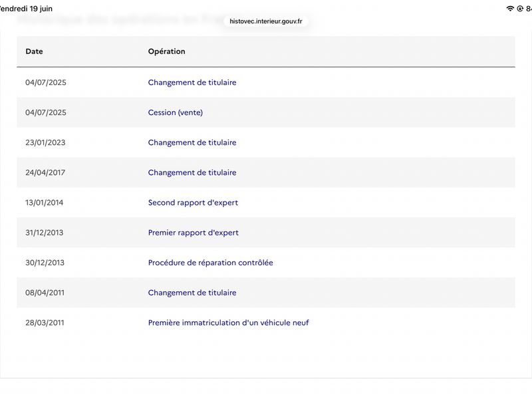Image resolution: width=532 pixels, height=399 pixels.
Task: Open the histovec.interieur.gouv.fr address pill
Action: (265, 21)
